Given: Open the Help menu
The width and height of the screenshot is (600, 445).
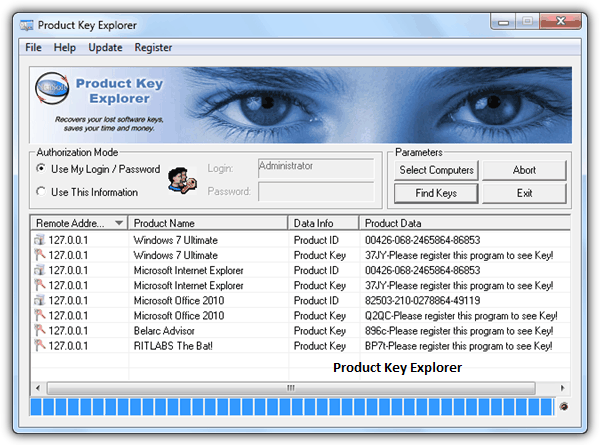Looking at the screenshot, I should pos(64,47).
